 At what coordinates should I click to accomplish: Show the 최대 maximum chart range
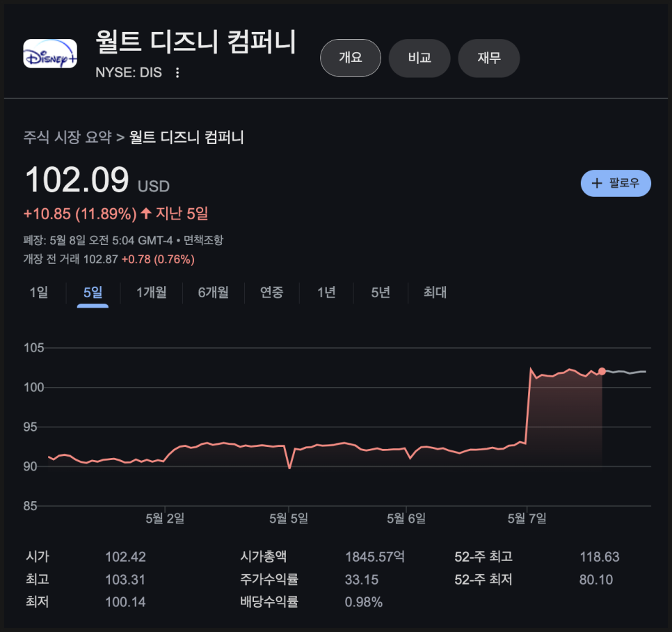[435, 292]
